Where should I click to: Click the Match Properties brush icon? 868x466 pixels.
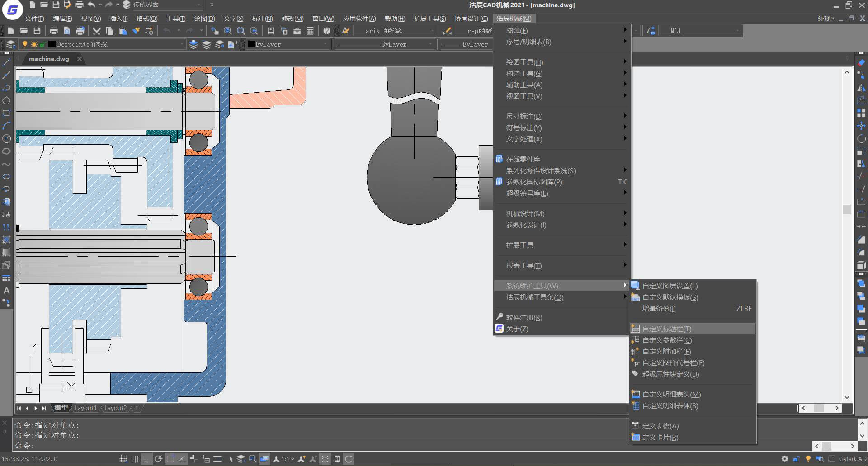tap(136, 31)
